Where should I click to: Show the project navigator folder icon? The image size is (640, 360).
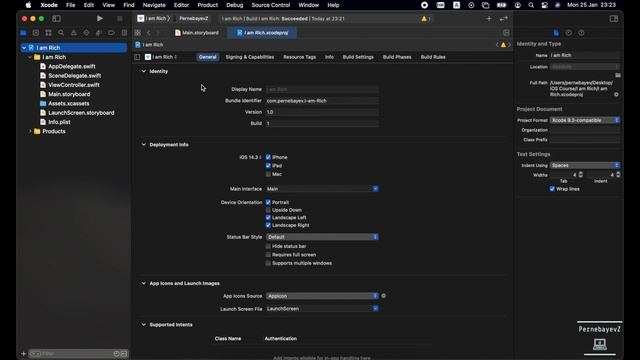coord(23,33)
